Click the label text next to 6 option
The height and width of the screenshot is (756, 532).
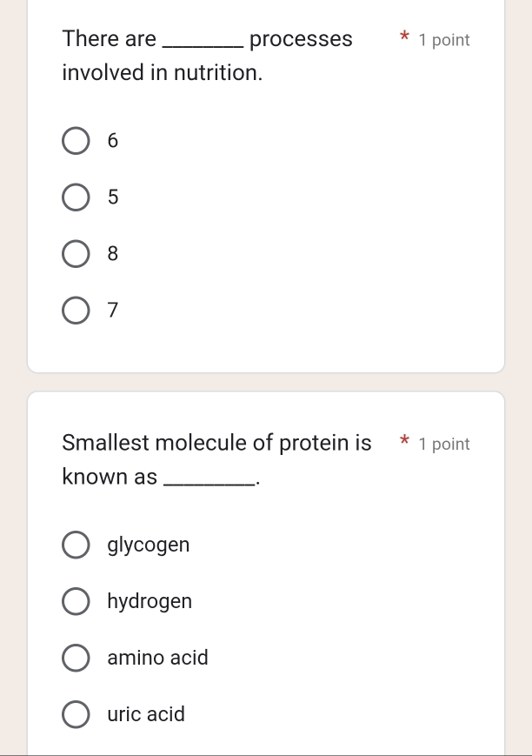pos(112,140)
